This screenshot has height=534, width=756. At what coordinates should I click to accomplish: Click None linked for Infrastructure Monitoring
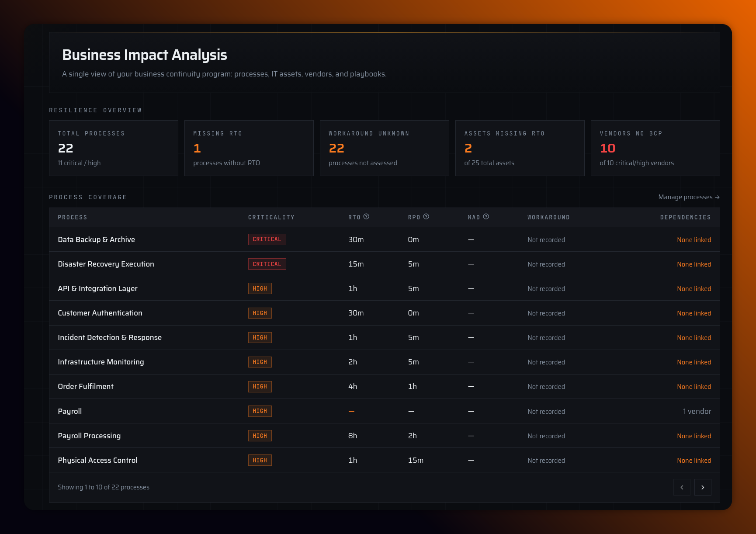(694, 362)
